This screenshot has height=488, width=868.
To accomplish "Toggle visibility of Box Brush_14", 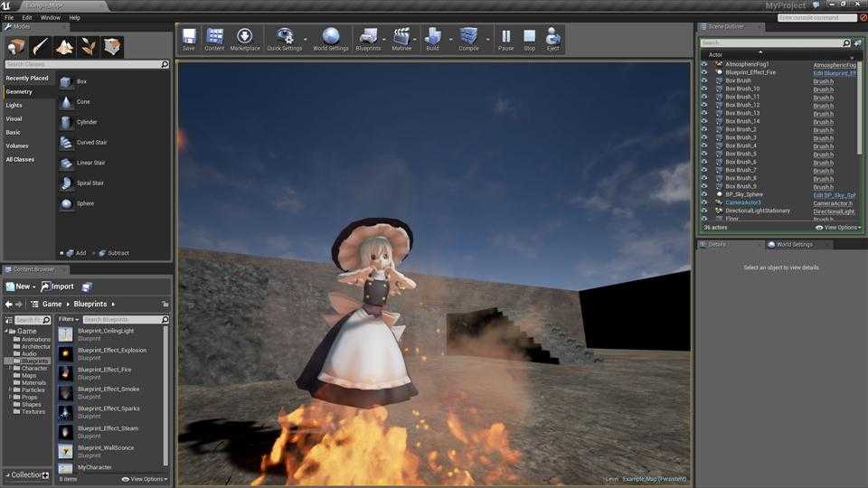I will [704, 121].
